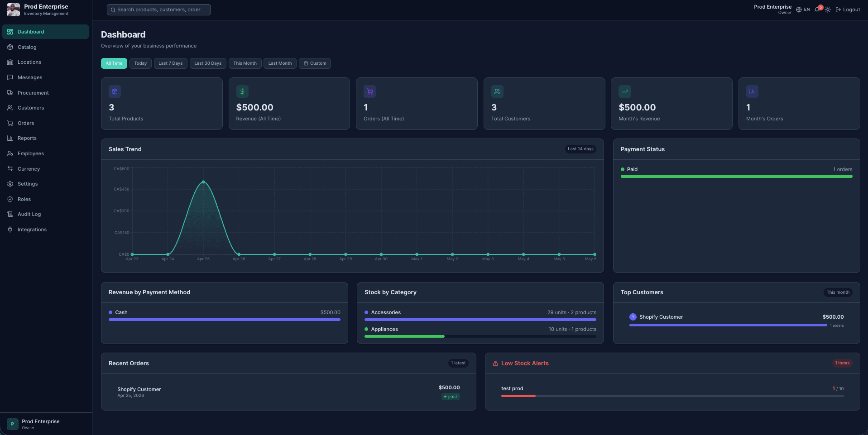The height and width of the screenshot is (435, 868).
Task: Open the EN language selector
Action: (803, 10)
